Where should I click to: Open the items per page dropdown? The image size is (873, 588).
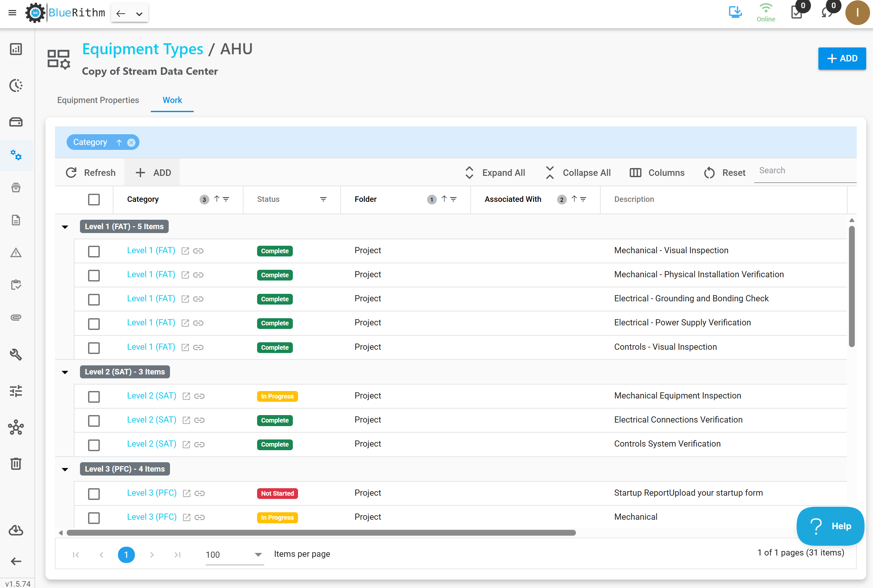click(x=234, y=555)
